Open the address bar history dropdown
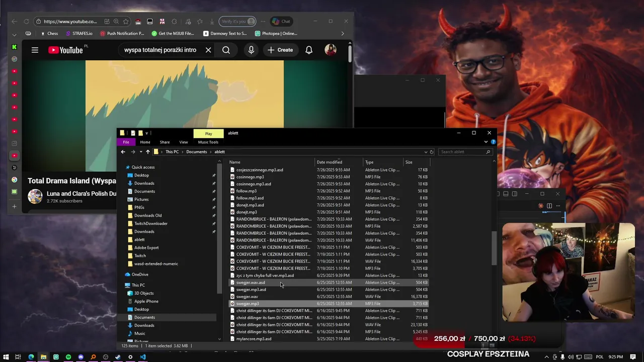 [x=426, y=152]
